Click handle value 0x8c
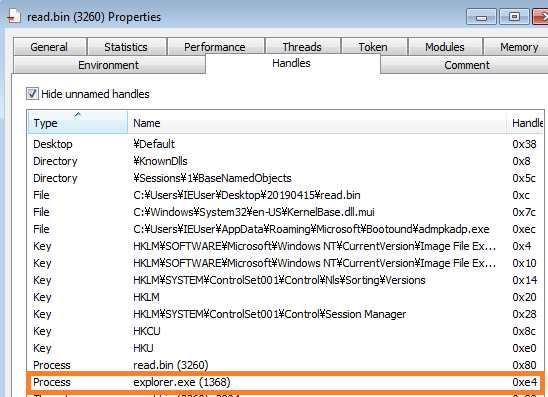The width and height of the screenshot is (548, 397). [524, 331]
